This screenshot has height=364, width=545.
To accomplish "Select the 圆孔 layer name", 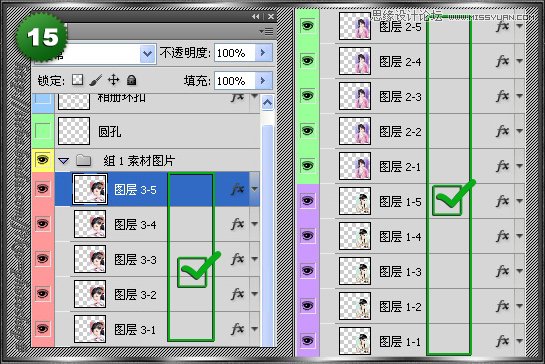I will pos(109,132).
